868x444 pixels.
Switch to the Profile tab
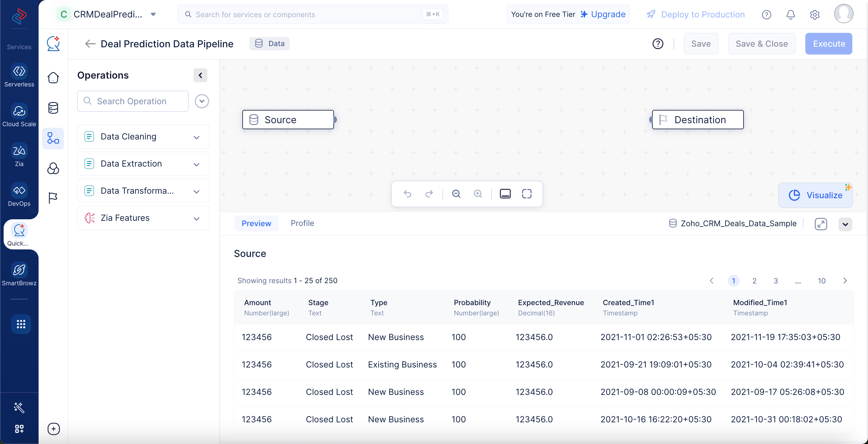302,223
